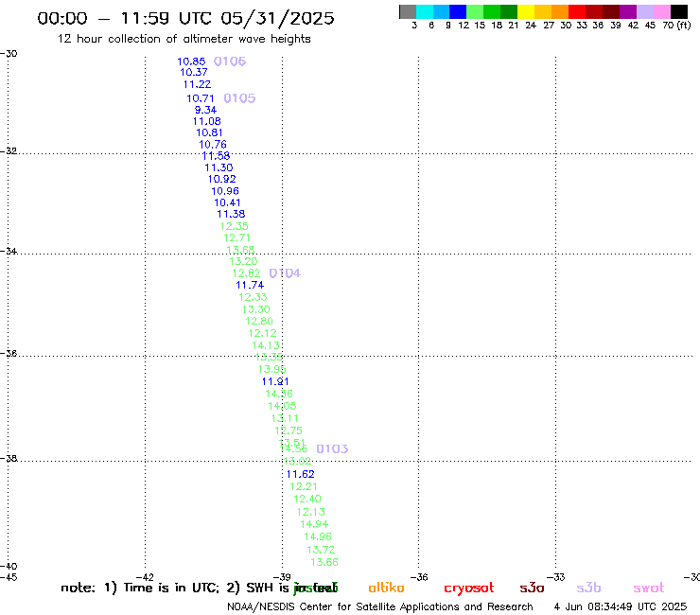Image resolution: width=700 pixels, height=615 pixels.
Task: Click the 11.91 wave height value
Action: [x=275, y=382]
